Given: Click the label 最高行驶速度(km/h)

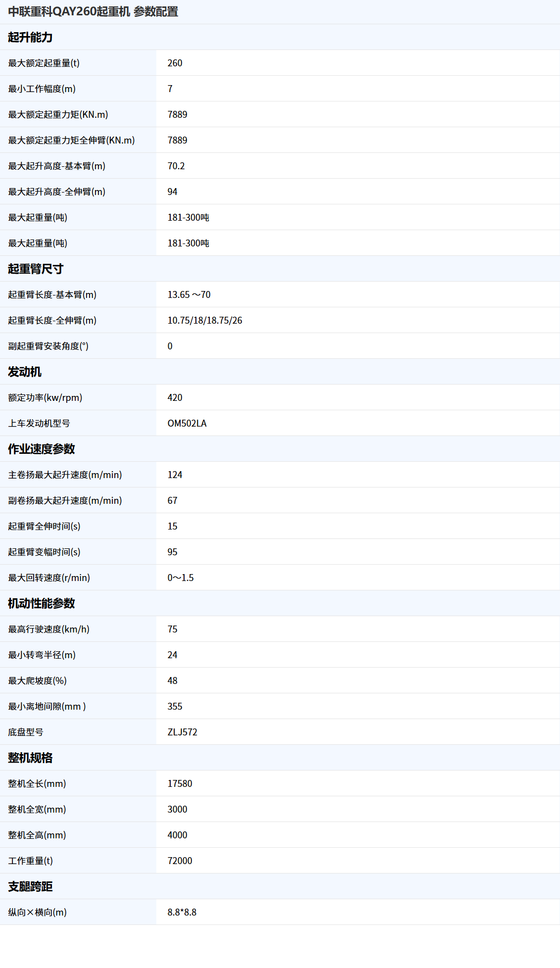Looking at the screenshot, I should (49, 629).
